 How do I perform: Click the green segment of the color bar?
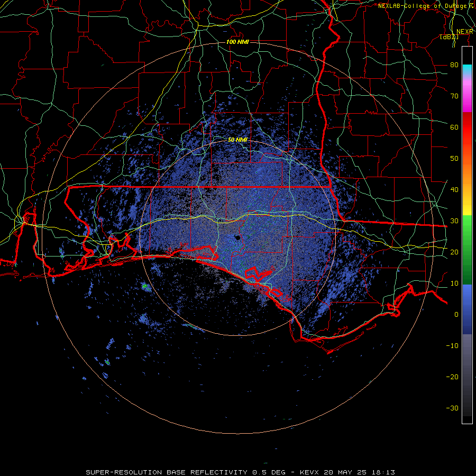467,250
